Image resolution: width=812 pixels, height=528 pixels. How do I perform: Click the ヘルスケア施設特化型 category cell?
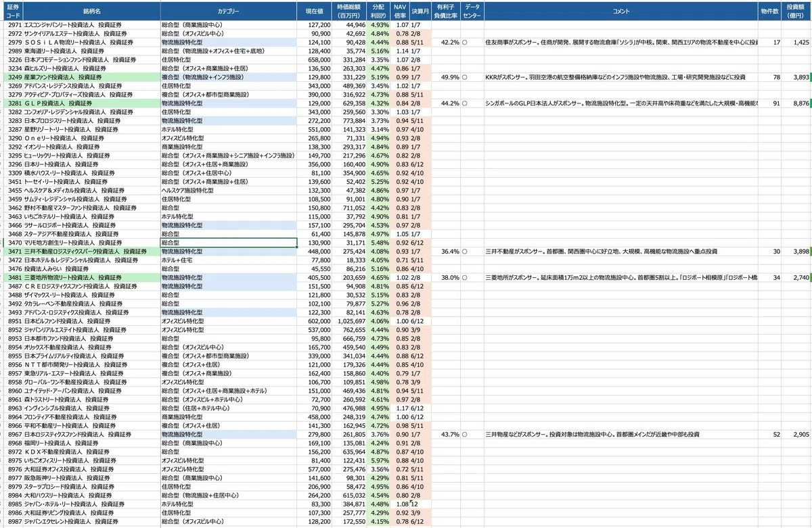click(229, 191)
